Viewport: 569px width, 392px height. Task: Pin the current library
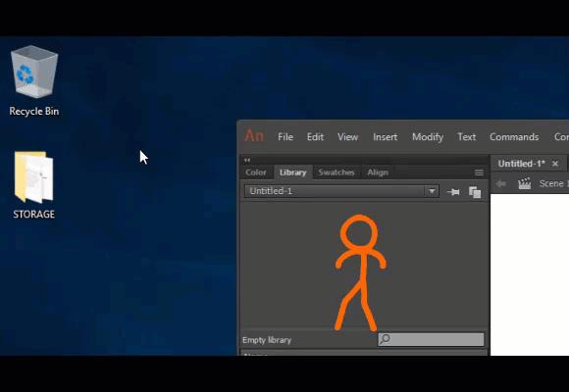pos(453,192)
